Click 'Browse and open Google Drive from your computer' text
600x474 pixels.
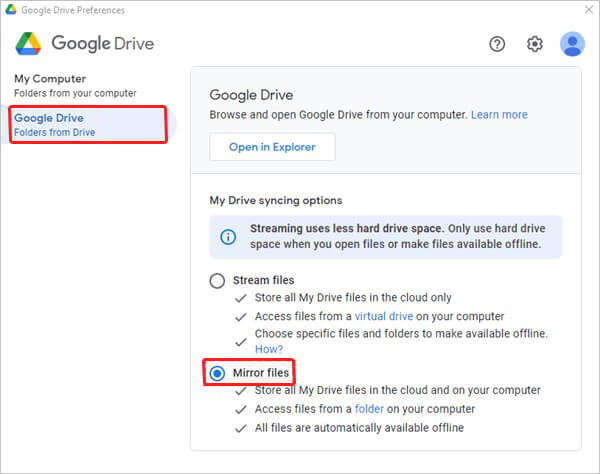[339, 115]
